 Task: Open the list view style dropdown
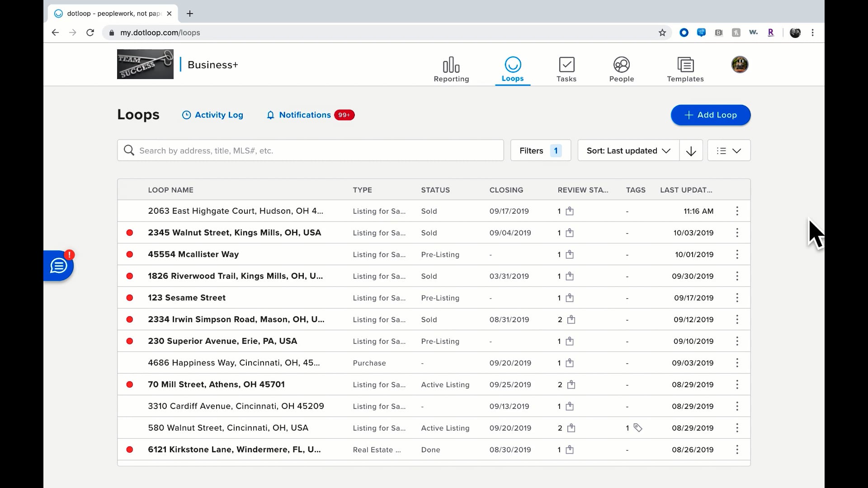click(728, 151)
